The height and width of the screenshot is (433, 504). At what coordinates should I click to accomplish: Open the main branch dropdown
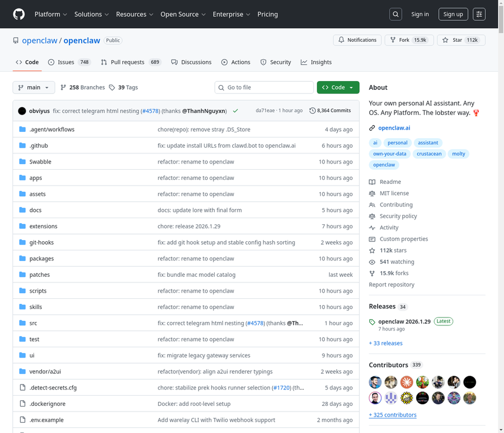point(33,87)
